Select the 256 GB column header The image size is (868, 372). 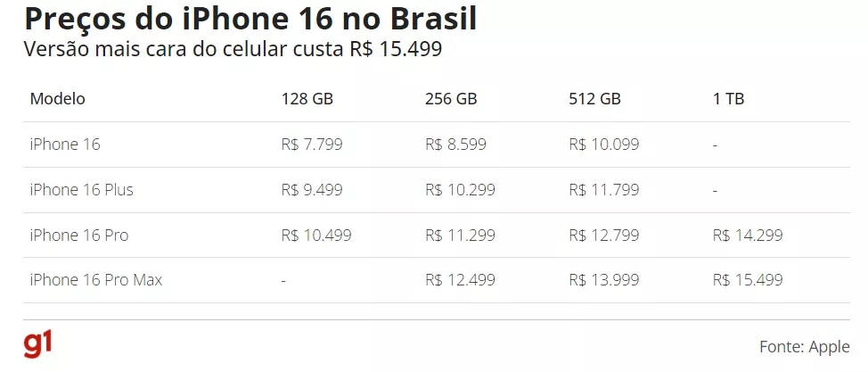click(x=451, y=99)
